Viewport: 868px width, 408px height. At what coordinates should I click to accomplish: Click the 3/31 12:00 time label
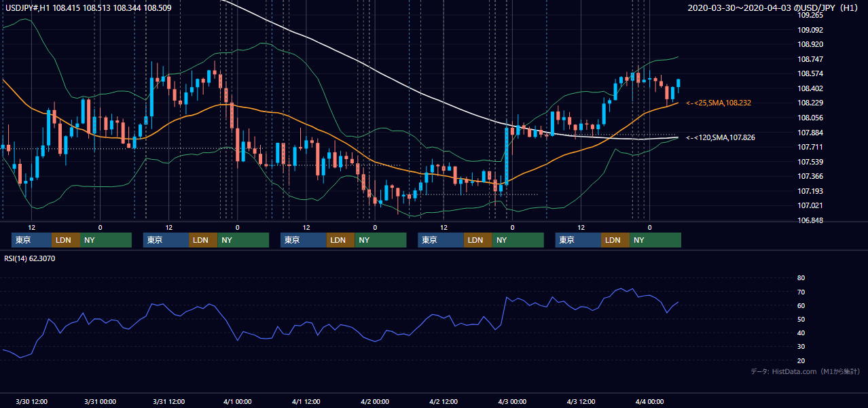pos(168,401)
